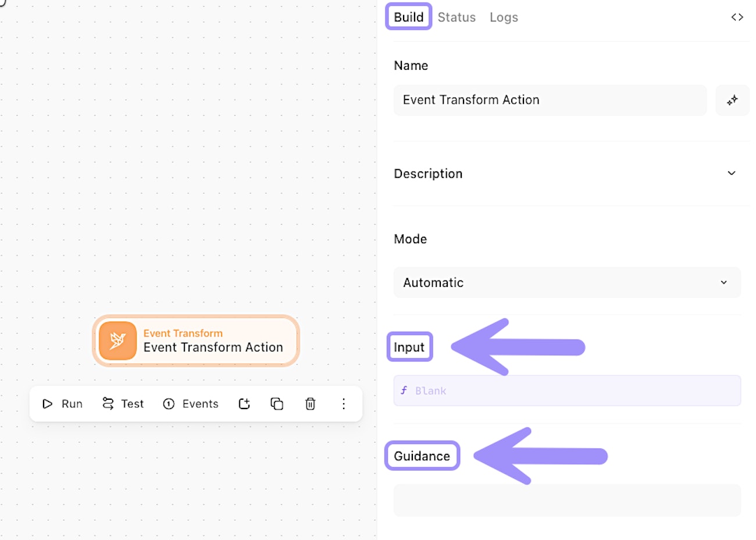This screenshot has height=540, width=756.
Task: Click the Guidance text box
Action: pos(567,500)
